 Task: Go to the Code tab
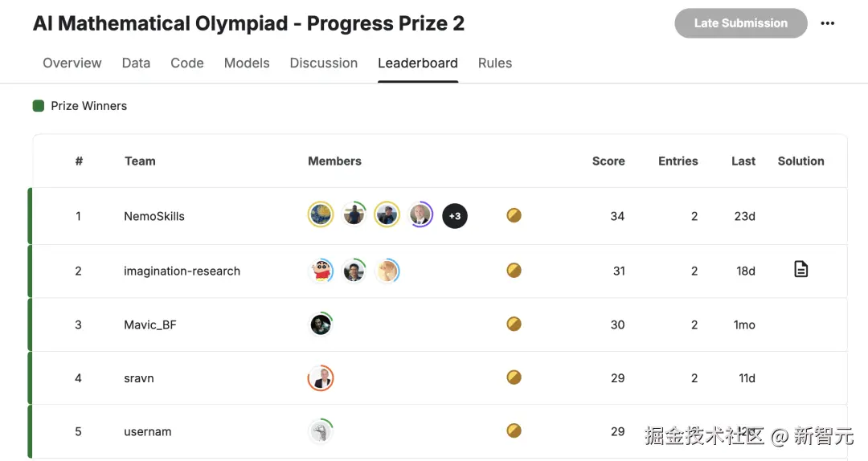pyautogui.click(x=186, y=63)
